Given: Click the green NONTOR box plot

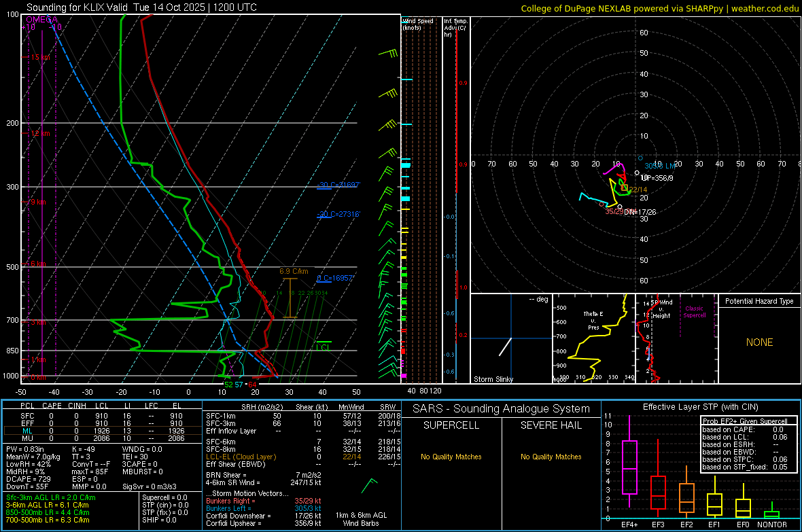Looking at the screenshot, I should [x=772, y=512].
